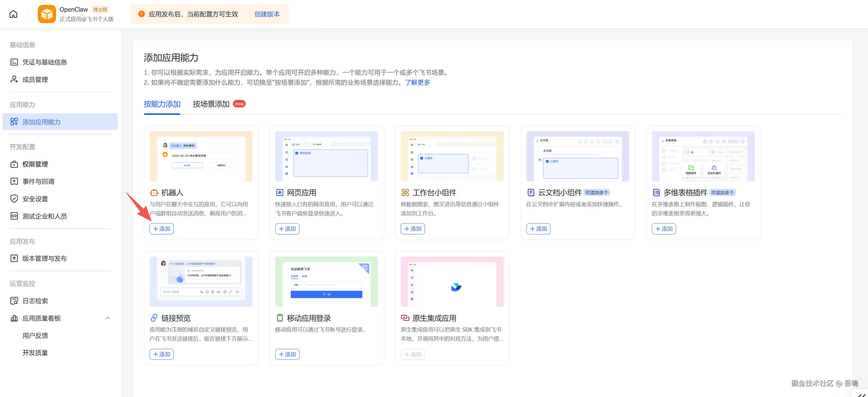Select the 按能力添加 tab
This screenshot has height=397, width=868.
(162, 104)
